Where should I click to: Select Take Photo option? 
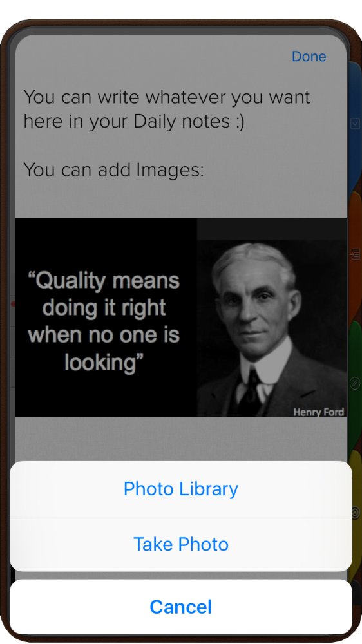click(181, 544)
